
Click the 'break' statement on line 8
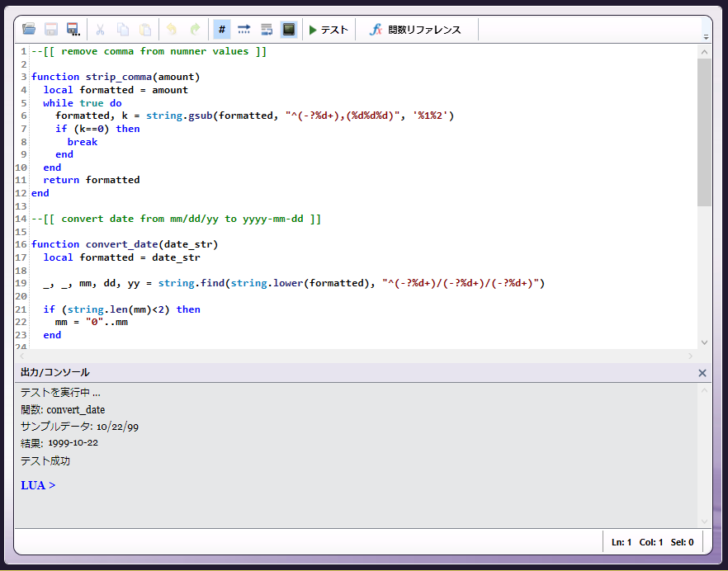[83, 142]
